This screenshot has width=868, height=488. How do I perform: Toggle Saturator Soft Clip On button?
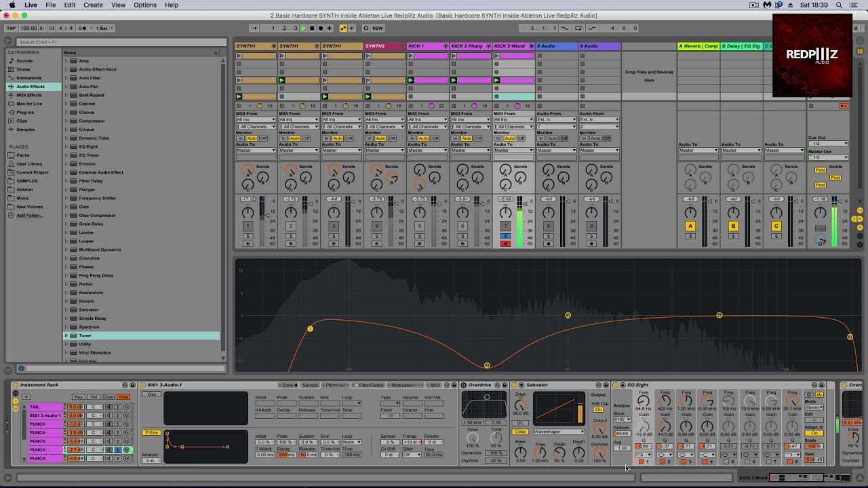coord(598,410)
